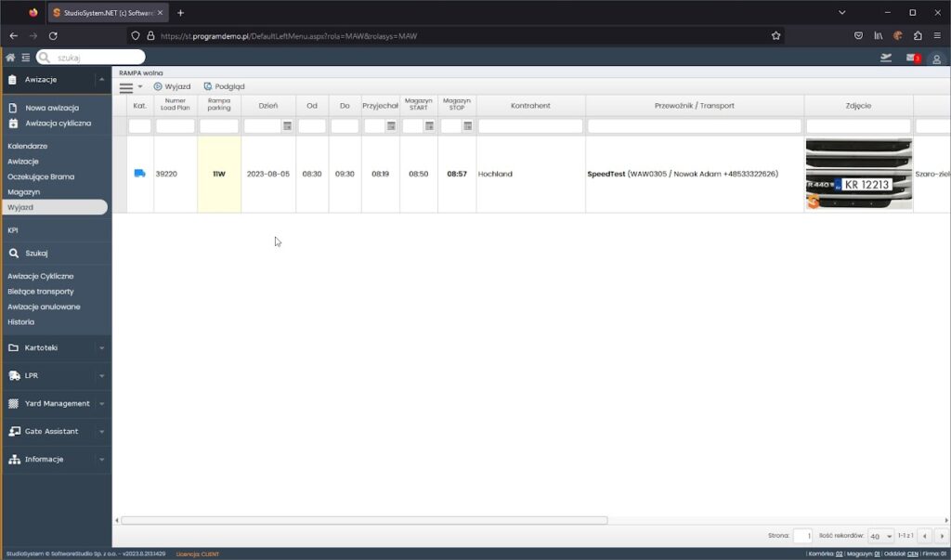Click the Wyjazd toolbar button
The width and height of the screenshot is (951, 560).
[172, 86]
